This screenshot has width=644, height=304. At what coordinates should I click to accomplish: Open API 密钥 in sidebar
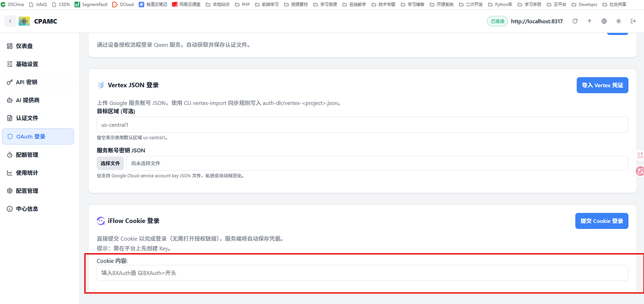click(x=38, y=82)
